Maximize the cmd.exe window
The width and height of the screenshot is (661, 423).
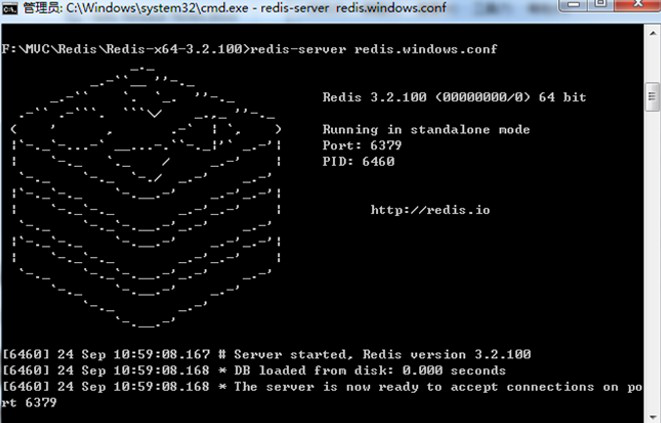602,5
